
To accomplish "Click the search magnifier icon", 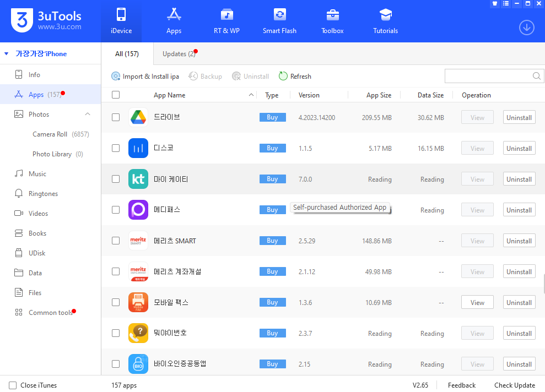I will 536,75.
